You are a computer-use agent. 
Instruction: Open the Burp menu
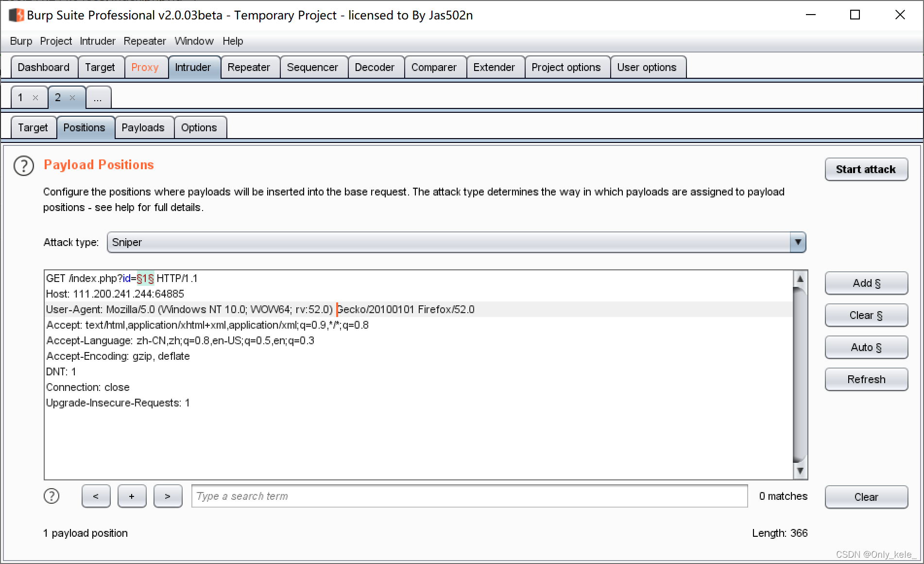(x=21, y=41)
